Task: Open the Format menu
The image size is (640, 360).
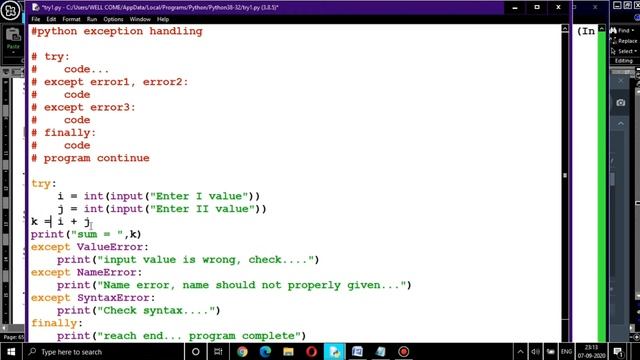Action: (71, 19)
